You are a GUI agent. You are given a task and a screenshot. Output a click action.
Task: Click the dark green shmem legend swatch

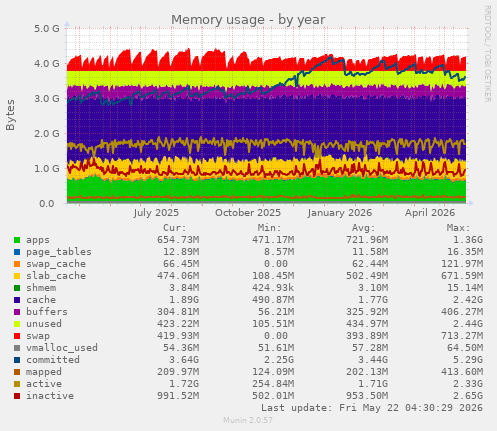[17, 288]
